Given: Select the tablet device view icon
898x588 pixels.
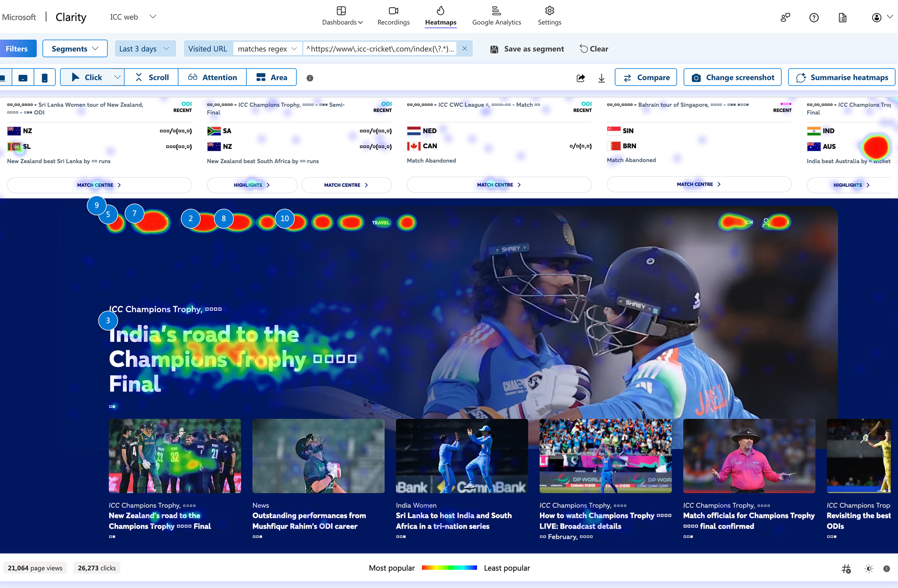Looking at the screenshot, I should [x=23, y=78].
